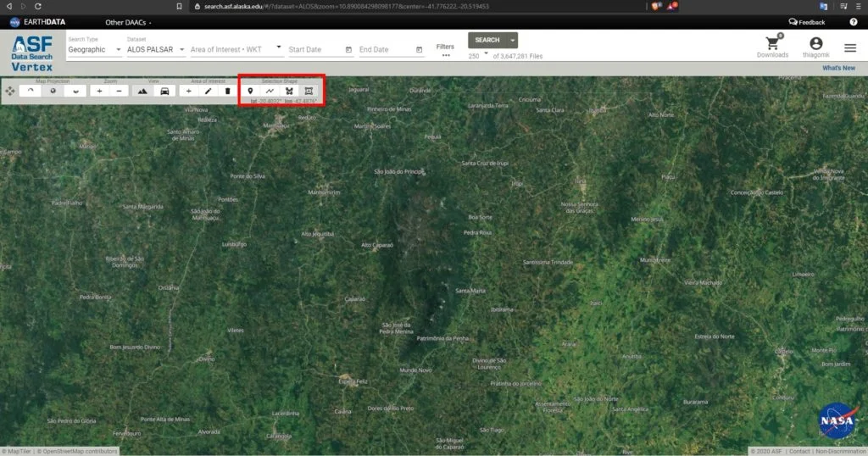Choose the box selection shape
This screenshot has height=456, width=868.
click(309, 91)
